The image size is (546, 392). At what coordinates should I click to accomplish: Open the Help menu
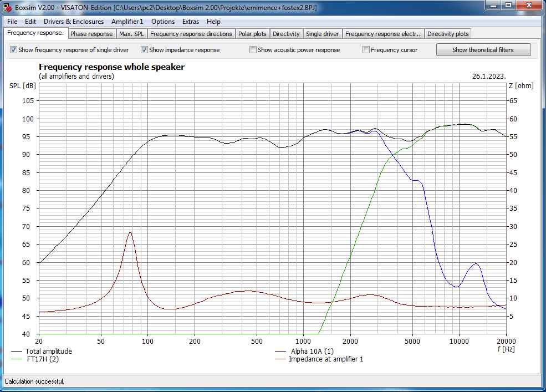[213, 22]
